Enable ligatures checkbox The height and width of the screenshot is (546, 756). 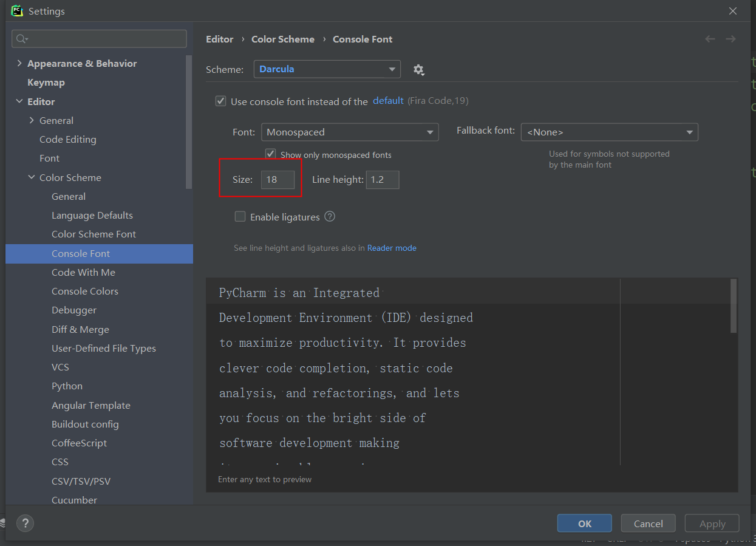[240, 216]
